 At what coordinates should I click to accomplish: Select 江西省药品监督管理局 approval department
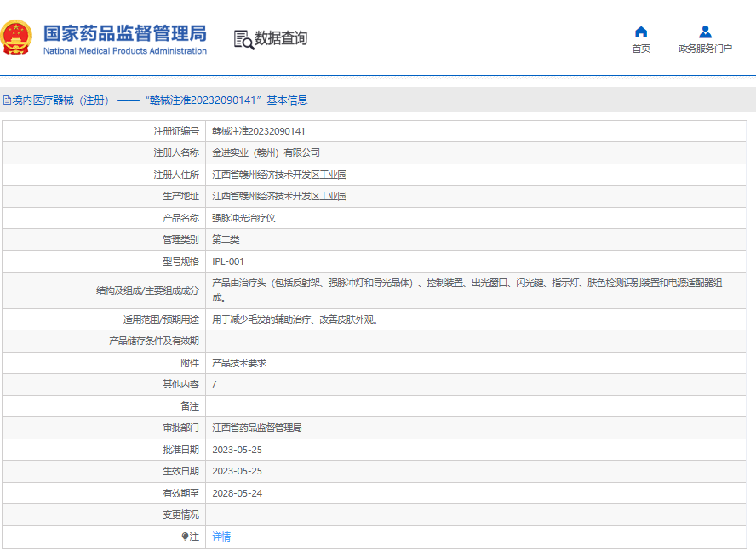(256, 428)
